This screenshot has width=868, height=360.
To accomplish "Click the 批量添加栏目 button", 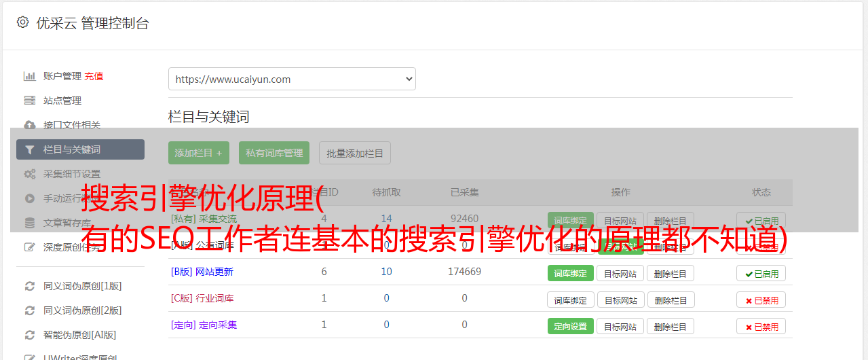I will pos(355,153).
